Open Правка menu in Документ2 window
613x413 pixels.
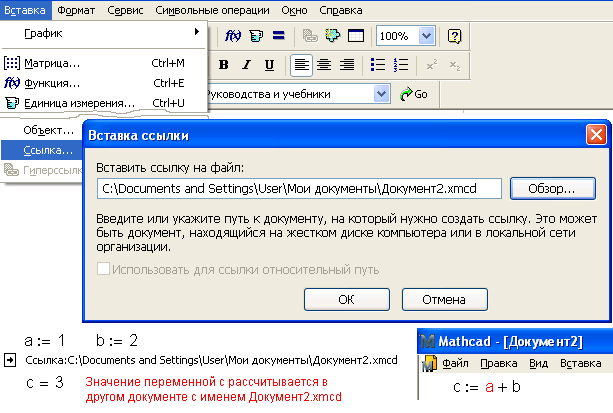pyautogui.click(x=498, y=363)
